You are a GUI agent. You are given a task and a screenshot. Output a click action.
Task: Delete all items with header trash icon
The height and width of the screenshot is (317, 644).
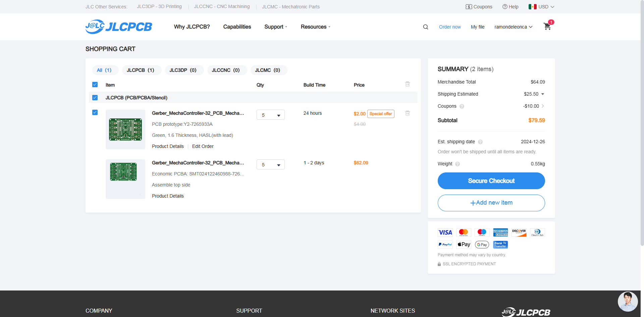tap(408, 84)
